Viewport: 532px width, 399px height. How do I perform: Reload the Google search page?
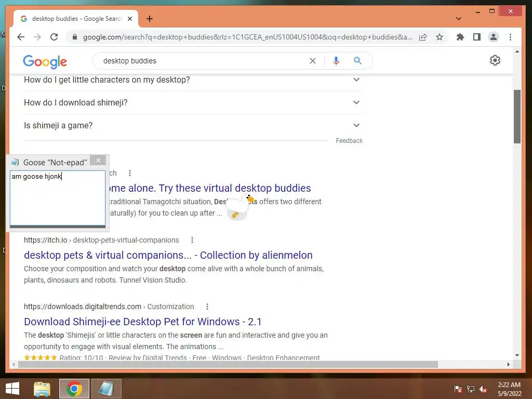click(x=54, y=37)
